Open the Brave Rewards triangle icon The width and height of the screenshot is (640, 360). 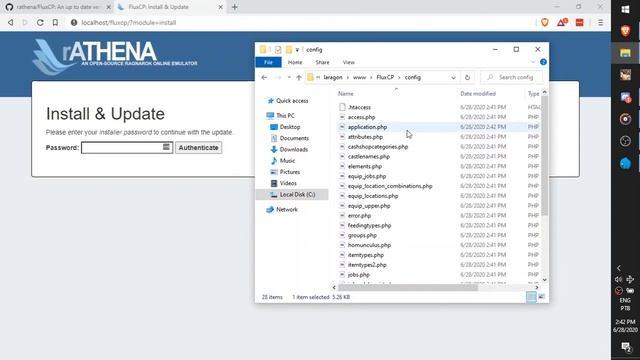(562, 23)
